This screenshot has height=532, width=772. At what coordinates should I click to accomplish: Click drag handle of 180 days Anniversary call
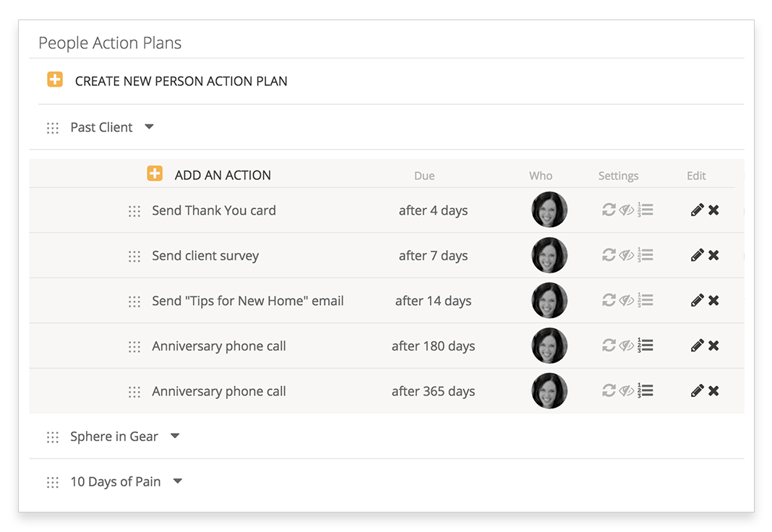click(134, 347)
